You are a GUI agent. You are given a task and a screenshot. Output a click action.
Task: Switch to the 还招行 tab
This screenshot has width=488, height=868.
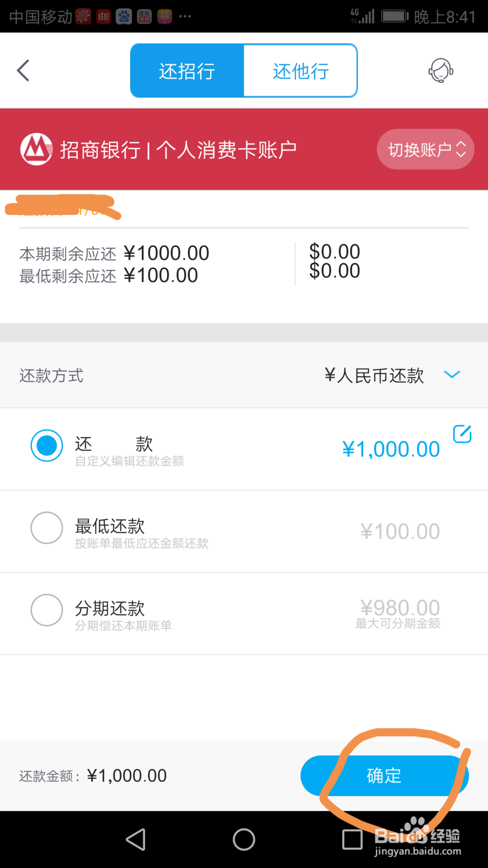(187, 71)
